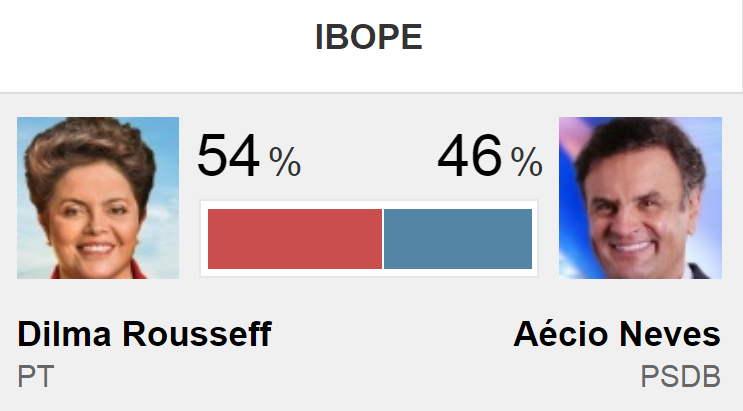Viewport: 743px width, 411px height.
Task: Select the 54 percentage number
Action: pyautogui.click(x=229, y=157)
